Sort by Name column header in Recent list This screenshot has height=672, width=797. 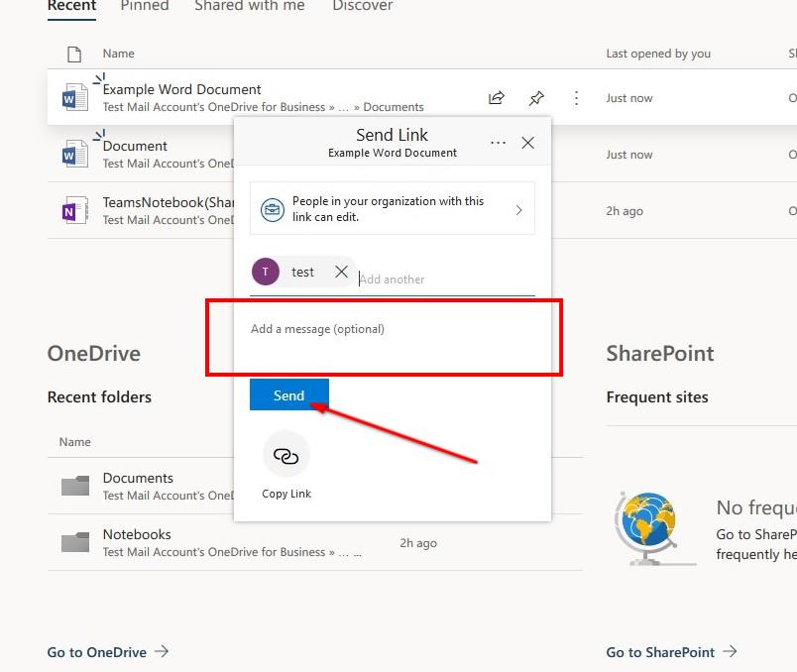pos(118,54)
